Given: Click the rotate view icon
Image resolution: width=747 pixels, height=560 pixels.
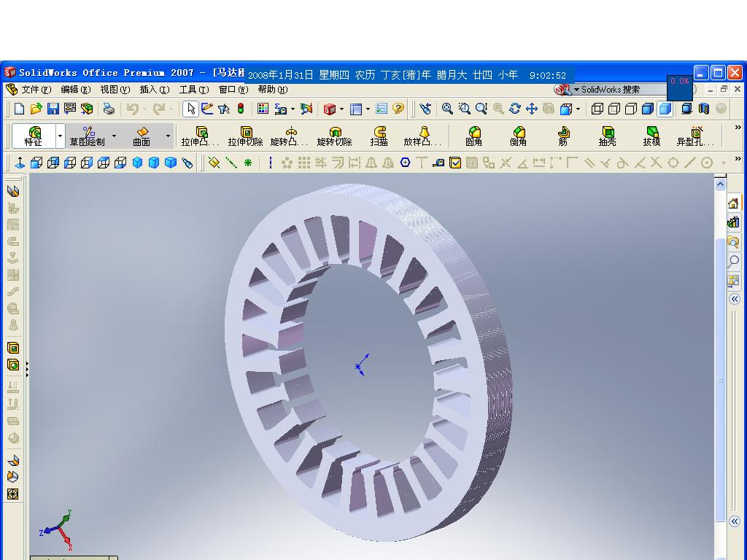Looking at the screenshot, I should (x=515, y=109).
